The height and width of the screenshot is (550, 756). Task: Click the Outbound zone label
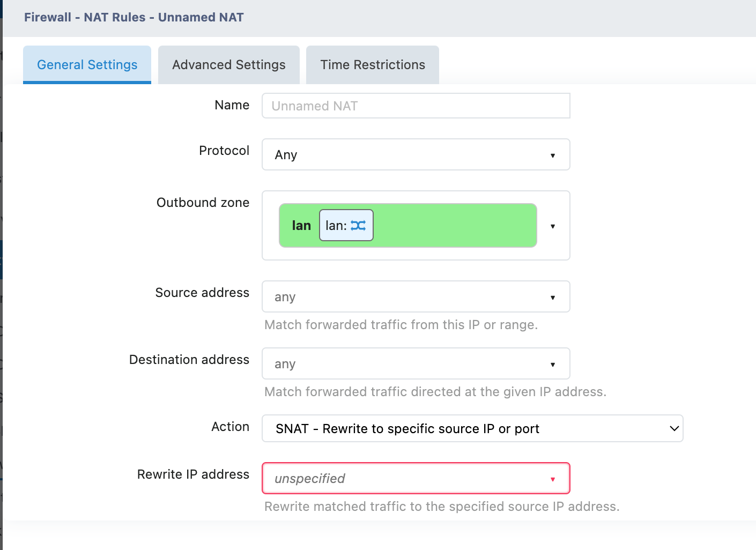coord(203,203)
